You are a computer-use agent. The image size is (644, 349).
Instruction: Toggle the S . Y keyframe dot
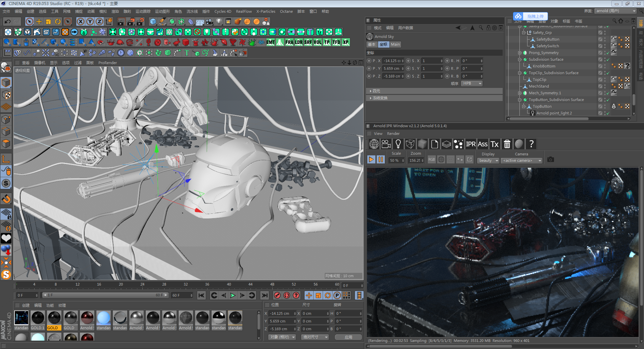point(408,68)
